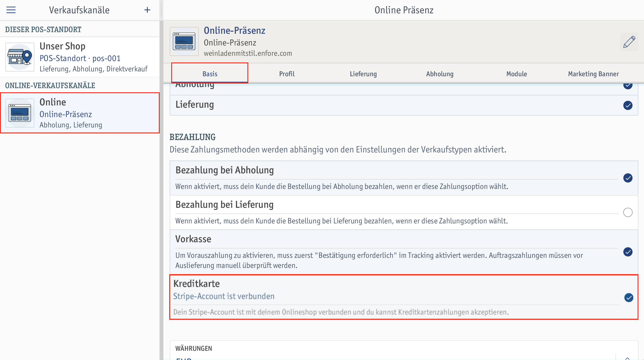Enable Bezahlung bei Lieferung option
Image resolution: width=644 pixels, height=360 pixels.
click(628, 212)
